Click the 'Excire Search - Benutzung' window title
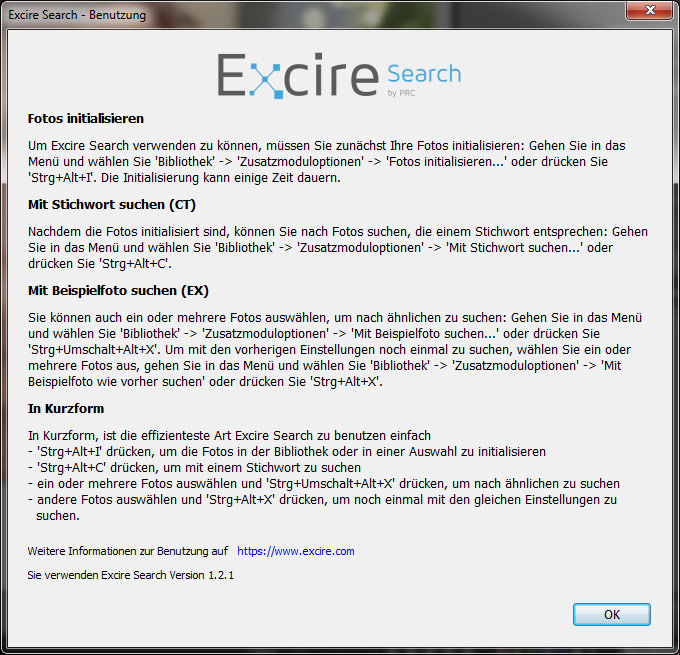The width and height of the screenshot is (680, 655). point(77,15)
